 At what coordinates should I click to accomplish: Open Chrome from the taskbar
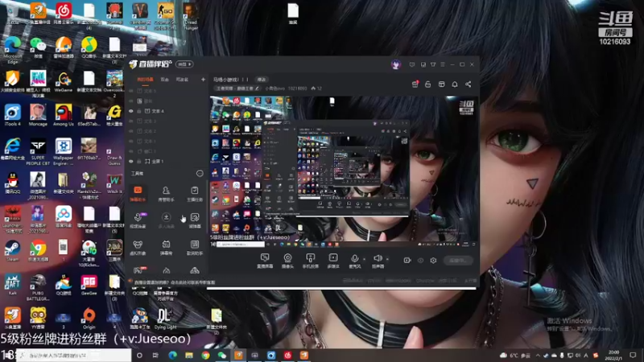pyautogui.click(x=205, y=355)
